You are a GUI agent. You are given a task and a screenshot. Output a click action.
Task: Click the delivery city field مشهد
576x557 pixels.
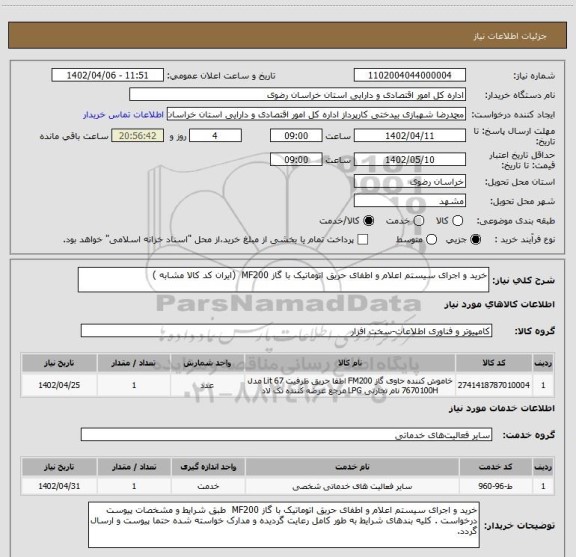click(x=410, y=201)
